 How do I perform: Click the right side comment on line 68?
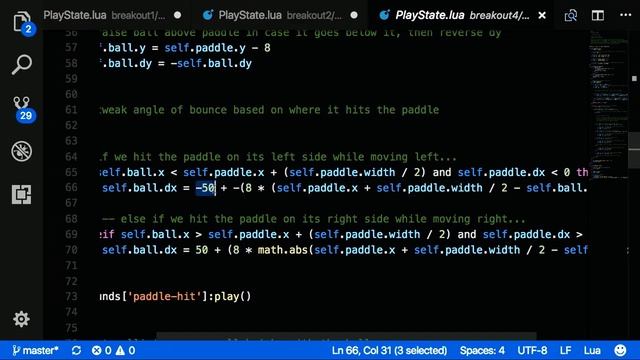coord(314,219)
